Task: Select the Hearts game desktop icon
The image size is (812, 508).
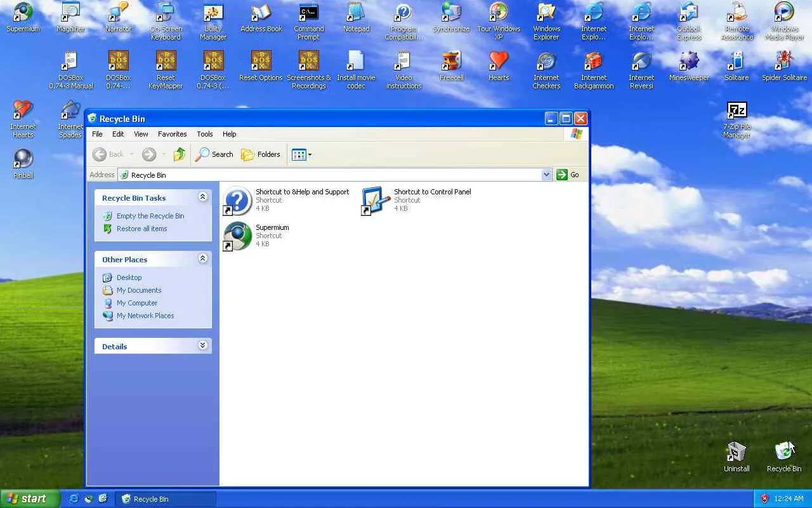Action: click(499, 66)
